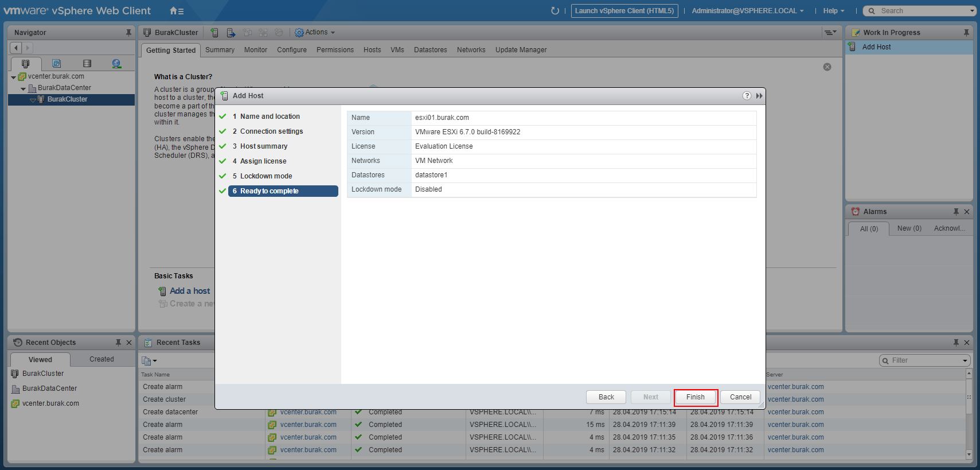Open Recent Tasks filter icon dropdown
This screenshot has height=470, width=980.
[x=149, y=361]
